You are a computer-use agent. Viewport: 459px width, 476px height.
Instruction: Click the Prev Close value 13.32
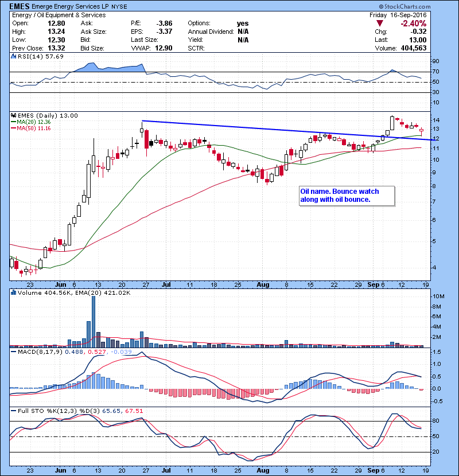[56, 48]
